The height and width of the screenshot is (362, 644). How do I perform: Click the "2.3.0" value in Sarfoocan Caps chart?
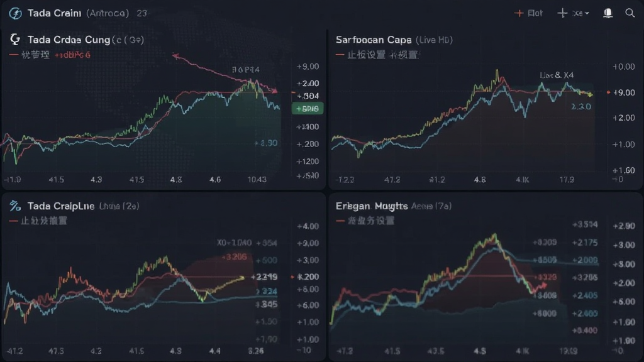point(580,107)
